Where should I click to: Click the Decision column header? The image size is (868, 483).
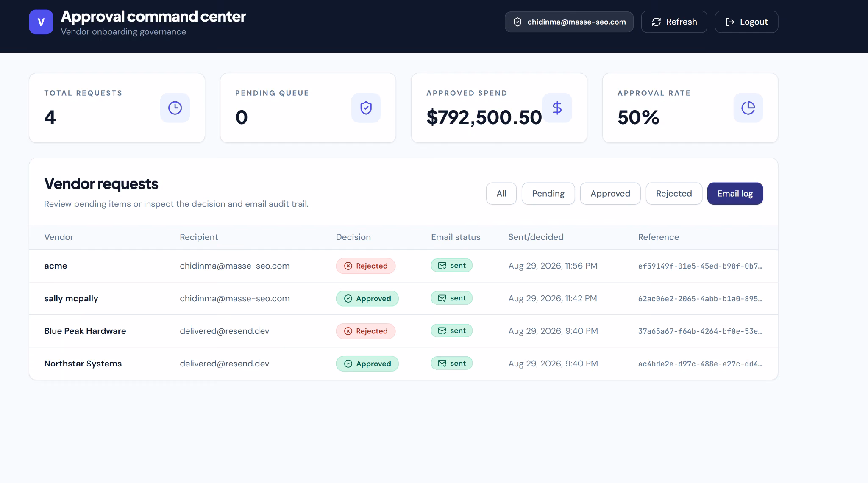pos(353,237)
